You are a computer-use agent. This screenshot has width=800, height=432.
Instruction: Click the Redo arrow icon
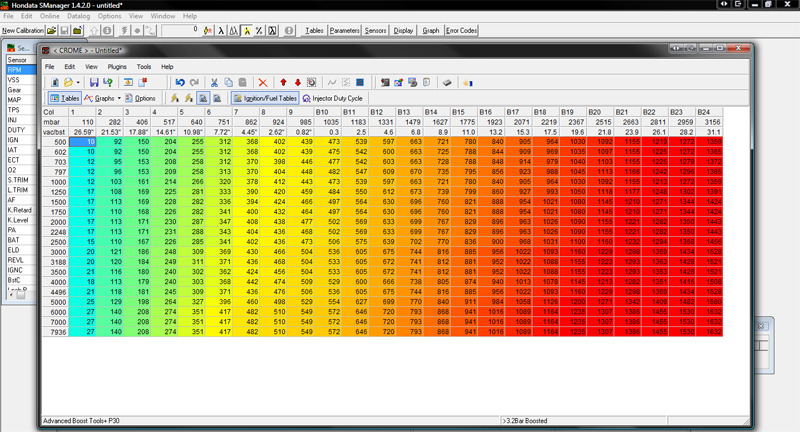pos(194,82)
